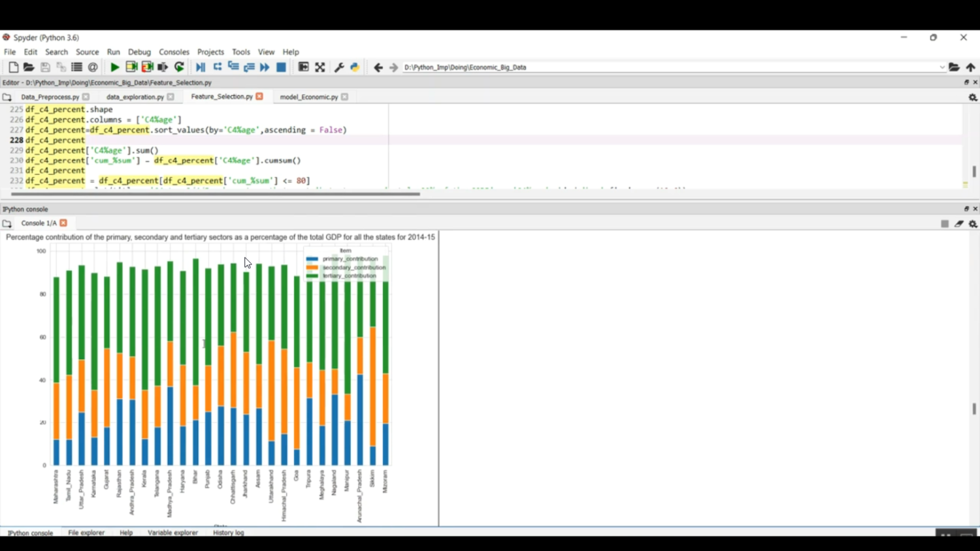The height and width of the screenshot is (551, 980).
Task: Open the File explorer tab
Action: pos(86,533)
